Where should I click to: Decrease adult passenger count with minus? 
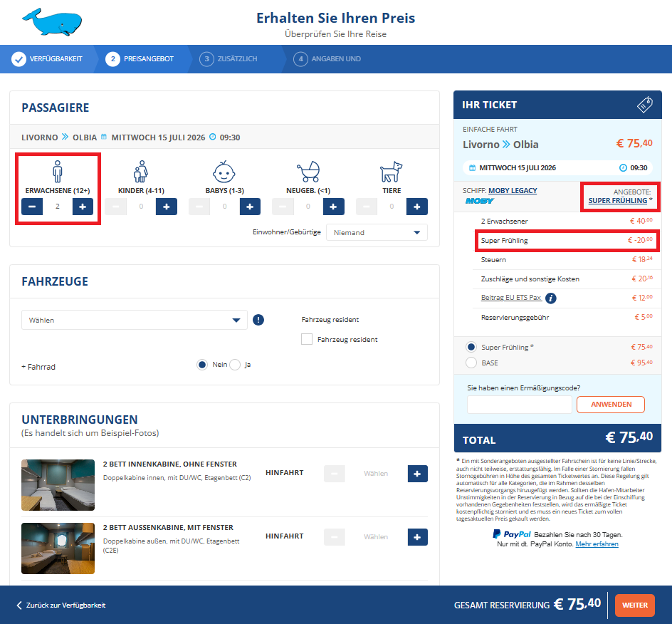click(33, 207)
